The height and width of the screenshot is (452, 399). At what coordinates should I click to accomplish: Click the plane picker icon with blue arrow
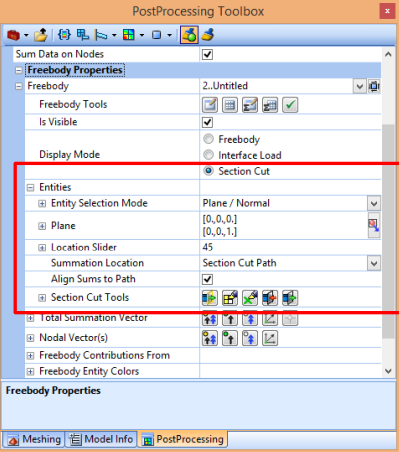click(x=374, y=225)
